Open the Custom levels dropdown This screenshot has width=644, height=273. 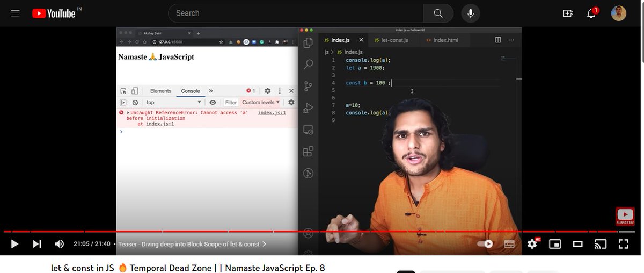click(x=261, y=102)
